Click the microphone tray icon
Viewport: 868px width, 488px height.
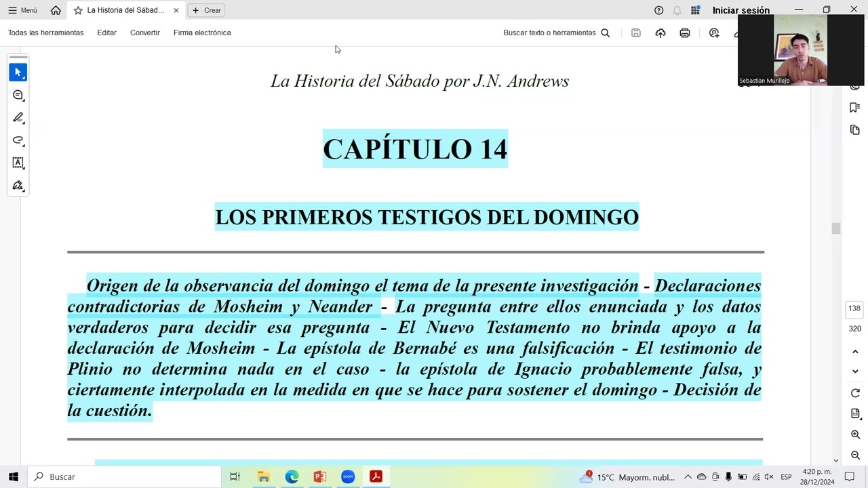tap(729, 477)
